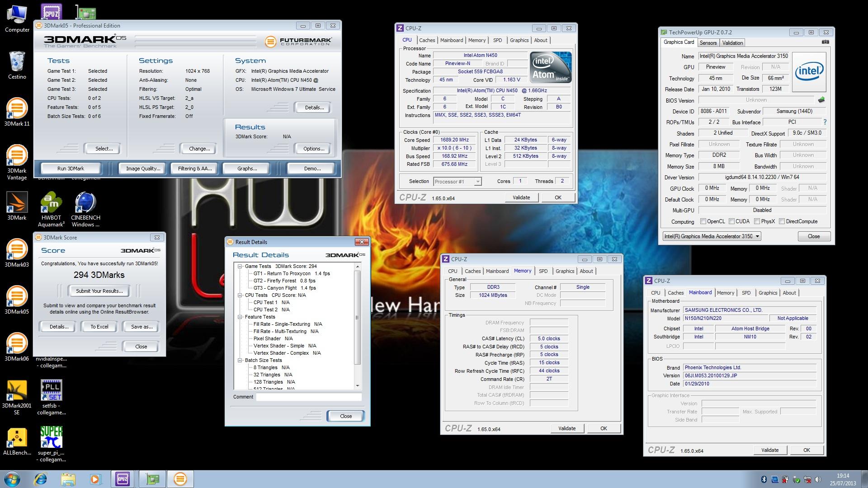Open the HWBOT Aquamark3 shortcut
868x488 pixels.
point(51,209)
